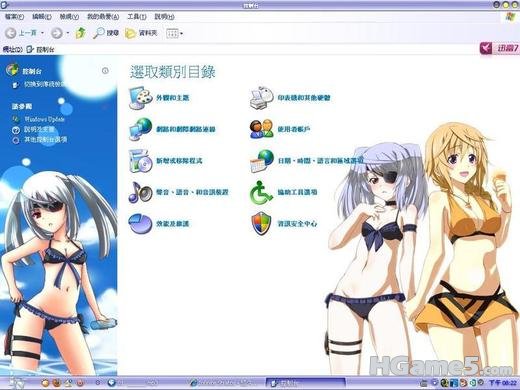The width and height of the screenshot is (520, 390).
Task: Open the 檔案 menu
Action: (14, 16)
